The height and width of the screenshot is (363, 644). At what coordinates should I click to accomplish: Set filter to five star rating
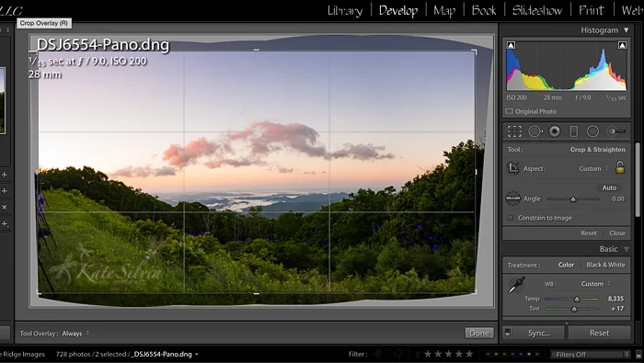[x=469, y=354]
